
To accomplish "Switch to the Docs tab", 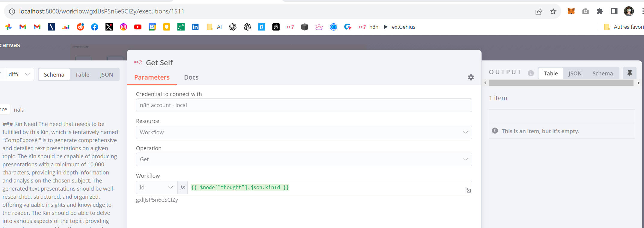I will pyautogui.click(x=191, y=77).
